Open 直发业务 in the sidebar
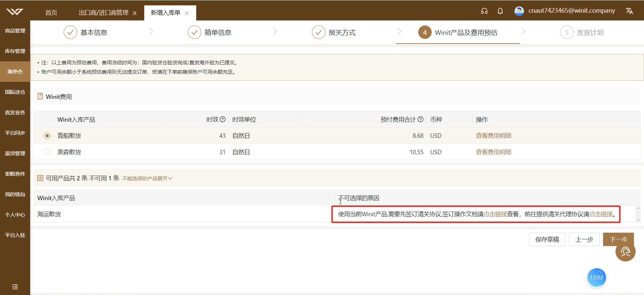This screenshot has height=295, width=644. (15, 112)
